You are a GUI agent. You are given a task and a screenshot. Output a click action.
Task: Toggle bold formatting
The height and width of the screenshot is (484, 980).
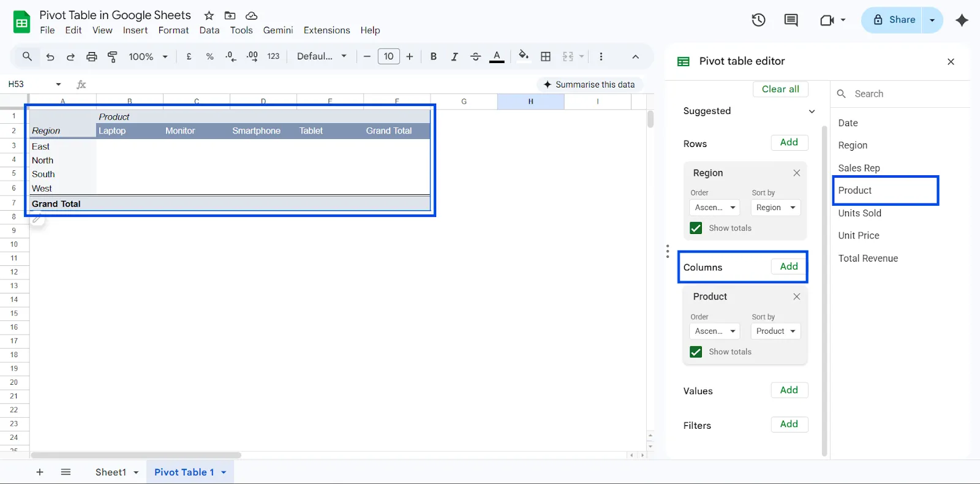coord(434,56)
